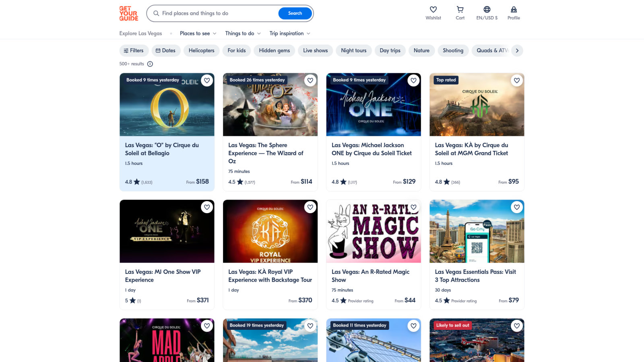Wishlist the Mad Apple card
Screen dimensions: 644x362
click(207, 326)
